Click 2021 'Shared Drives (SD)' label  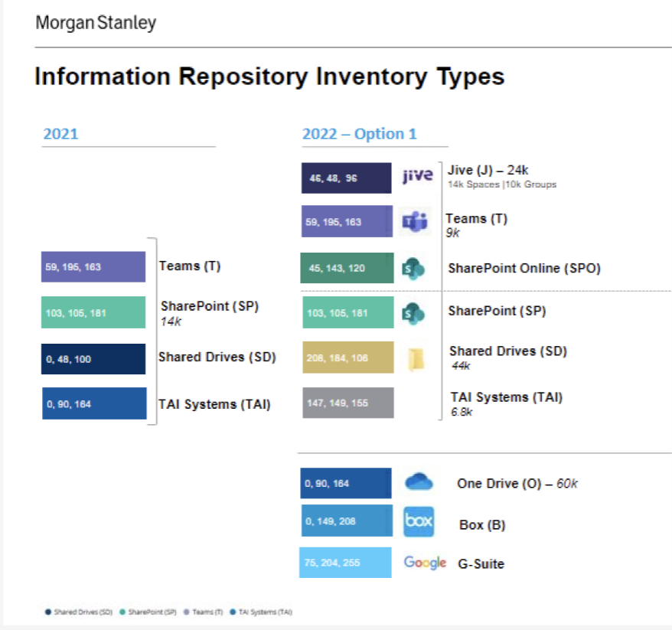coord(217,357)
